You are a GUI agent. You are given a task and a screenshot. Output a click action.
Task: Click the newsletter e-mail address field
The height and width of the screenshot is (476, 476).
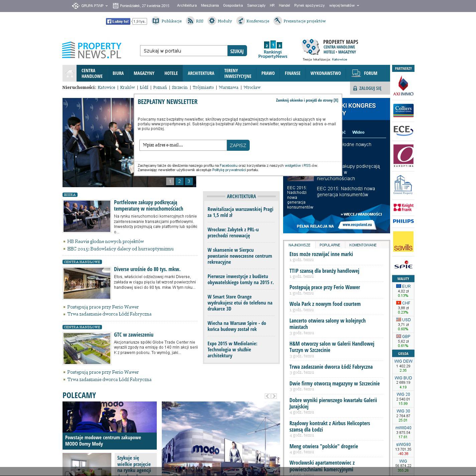click(183, 145)
